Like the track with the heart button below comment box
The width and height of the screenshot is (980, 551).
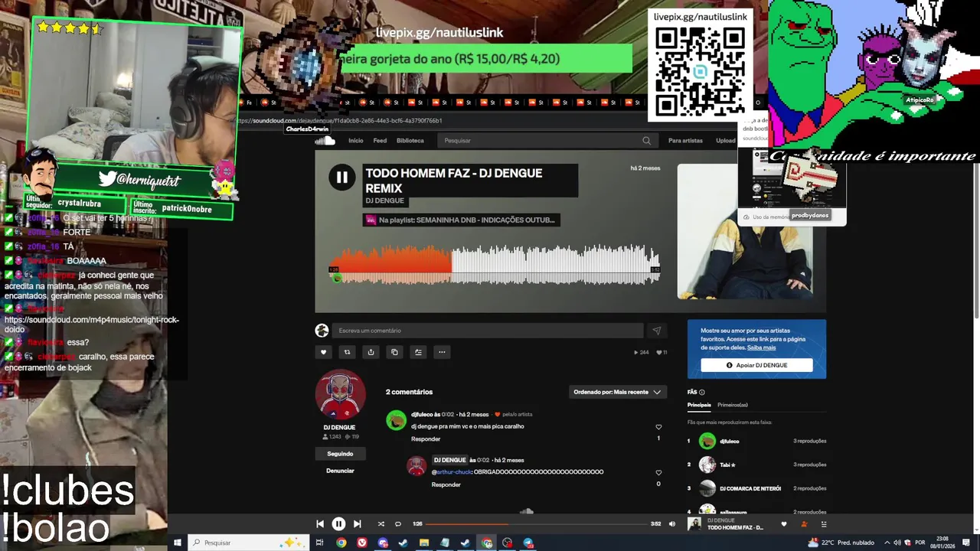coord(323,352)
